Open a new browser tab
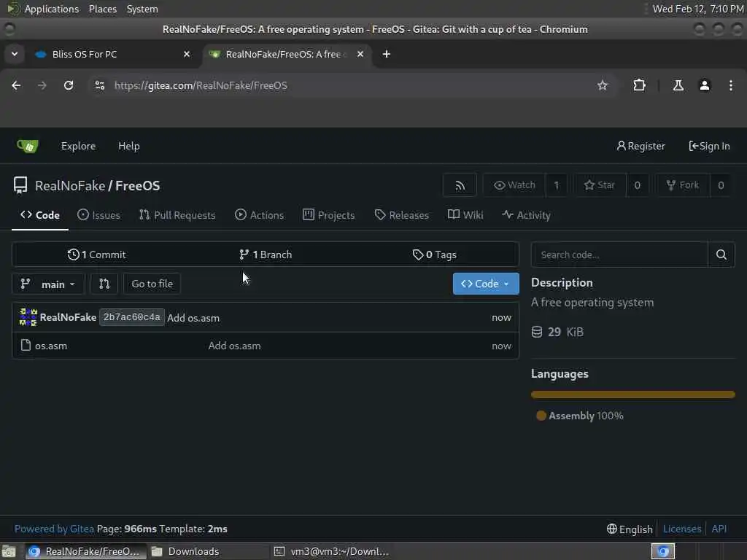 387,54
